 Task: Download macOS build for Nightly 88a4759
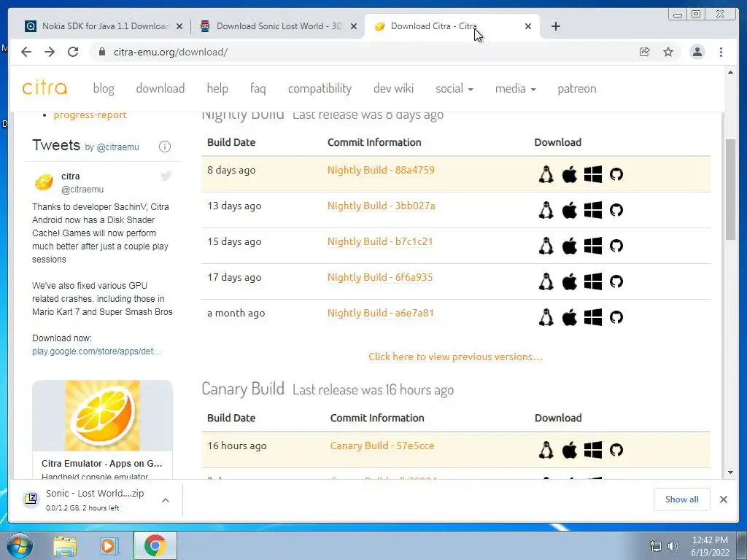[x=569, y=174]
